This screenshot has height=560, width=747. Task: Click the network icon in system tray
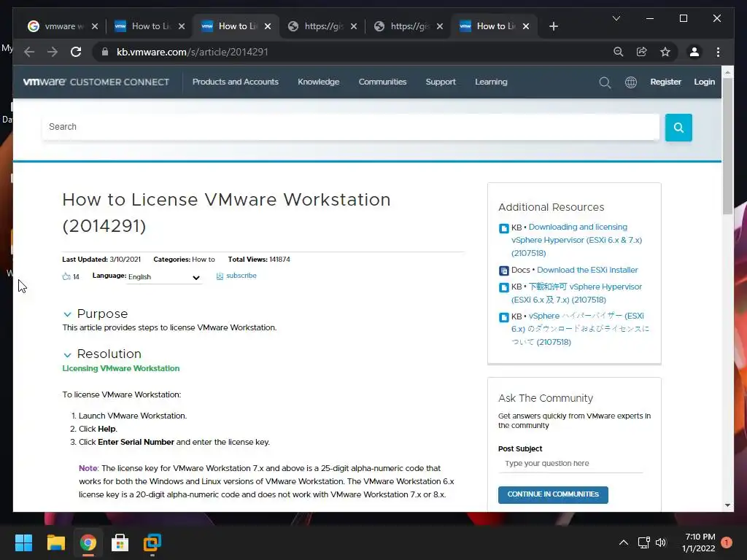coord(643,542)
